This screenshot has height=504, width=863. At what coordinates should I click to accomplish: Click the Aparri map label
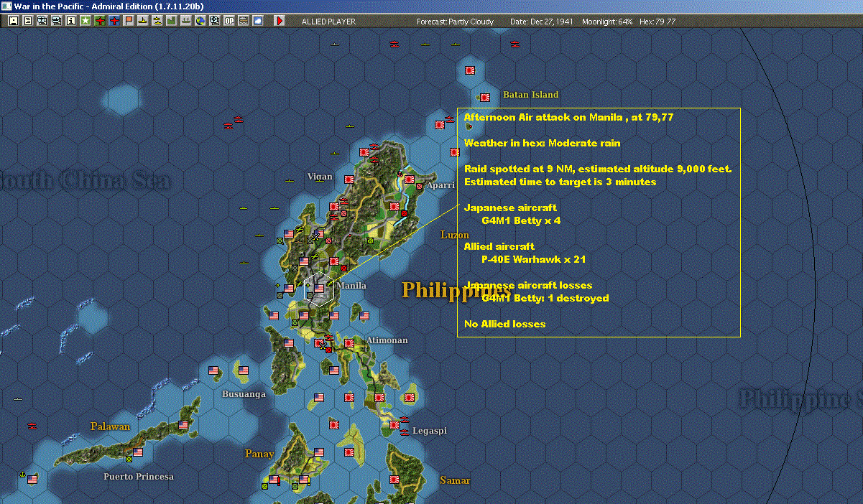tap(440, 185)
